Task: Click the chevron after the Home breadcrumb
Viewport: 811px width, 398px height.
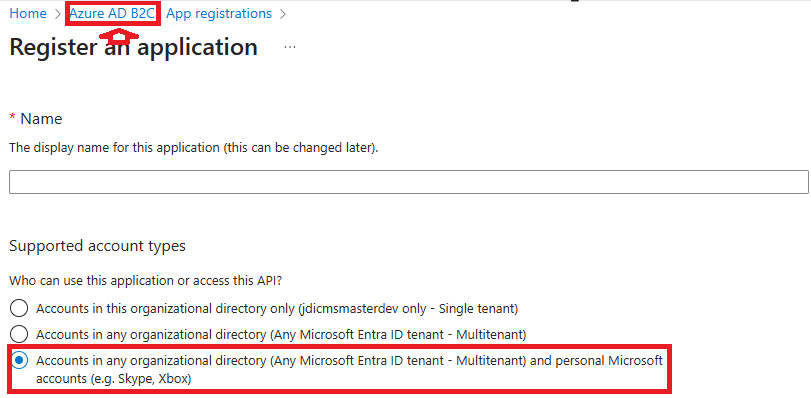Action: (x=58, y=14)
